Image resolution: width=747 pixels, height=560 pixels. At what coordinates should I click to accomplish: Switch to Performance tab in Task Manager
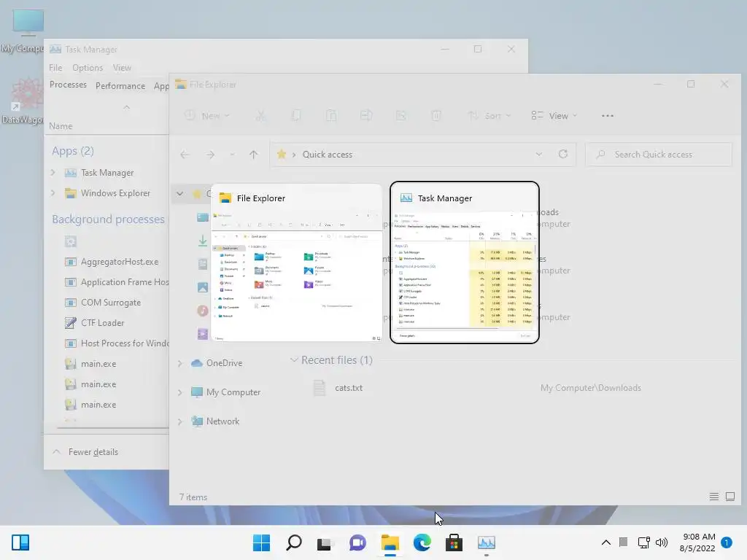coord(120,86)
